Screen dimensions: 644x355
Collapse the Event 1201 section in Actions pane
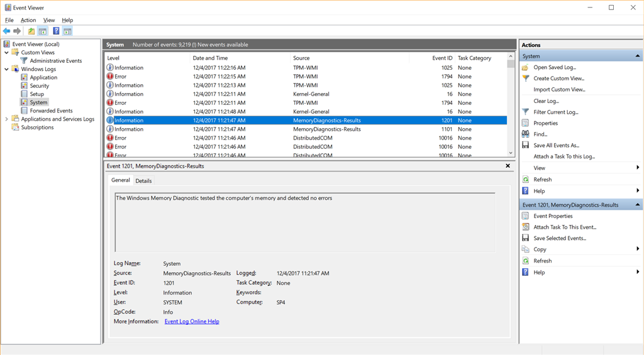638,205
